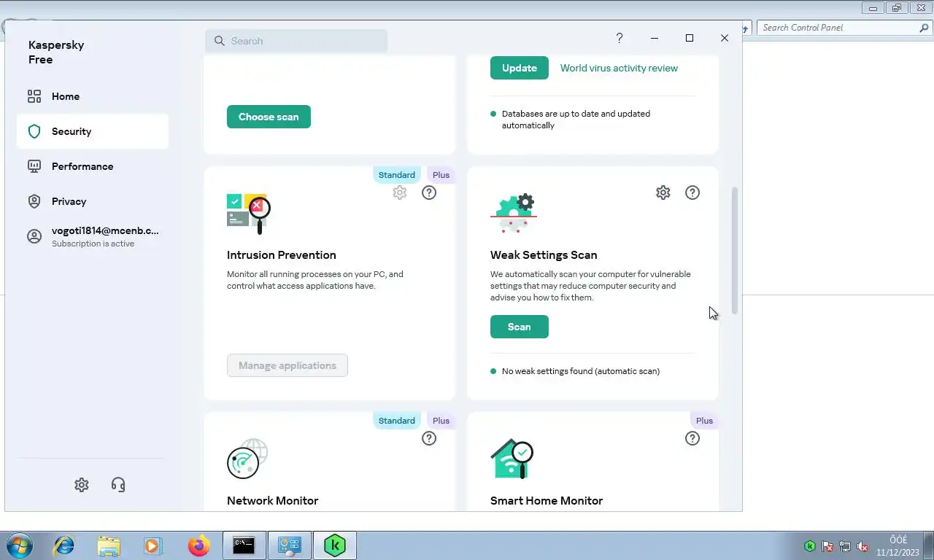The width and height of the screenshot is (934, 560).
Task: Close the Kaspersky window
Action: tap(725, 38)
